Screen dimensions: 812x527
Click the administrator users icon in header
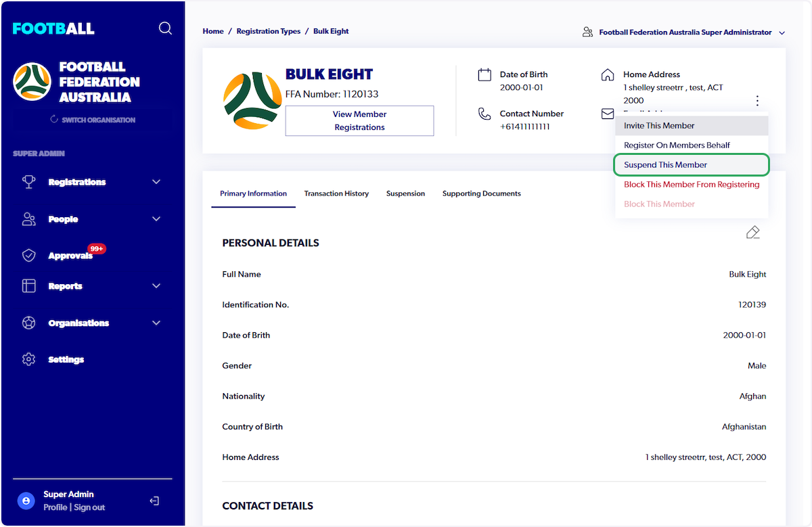tap(588, 32)
